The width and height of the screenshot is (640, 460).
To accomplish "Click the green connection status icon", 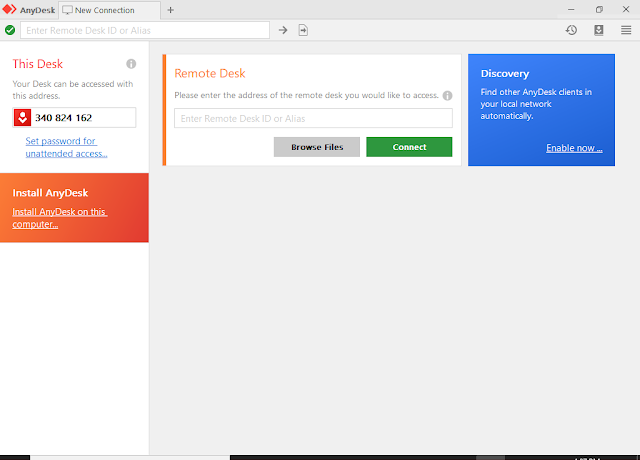I will click(10, 30).
